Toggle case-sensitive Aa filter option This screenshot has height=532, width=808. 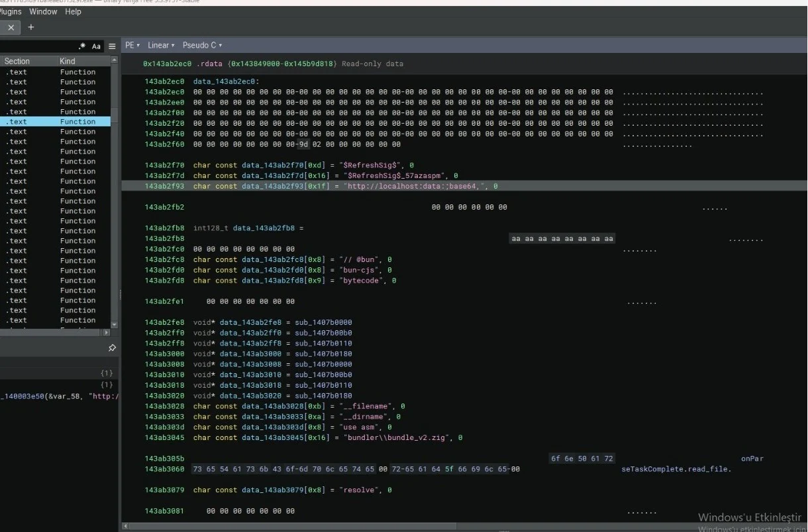[97, 46]
